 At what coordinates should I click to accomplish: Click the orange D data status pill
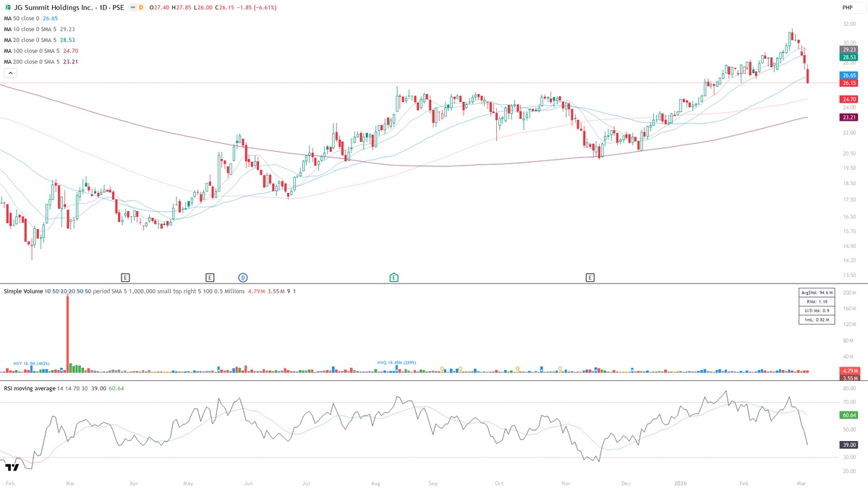click(140, 7)
